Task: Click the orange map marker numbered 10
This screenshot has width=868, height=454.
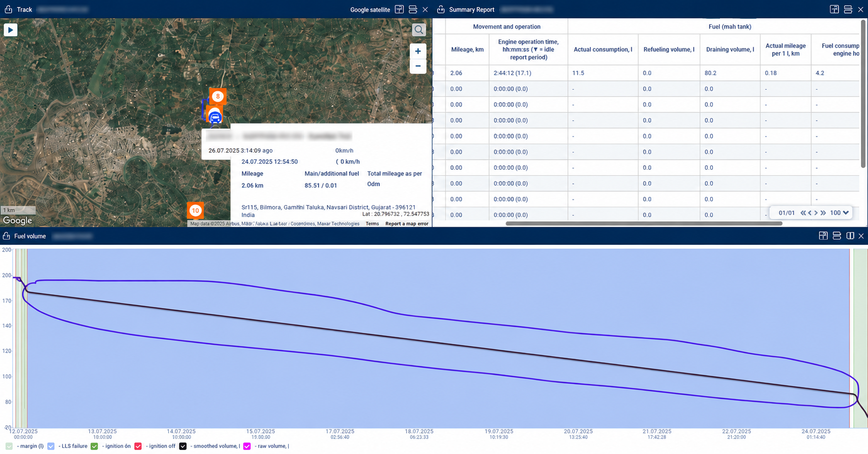Action: pos(195,210)
